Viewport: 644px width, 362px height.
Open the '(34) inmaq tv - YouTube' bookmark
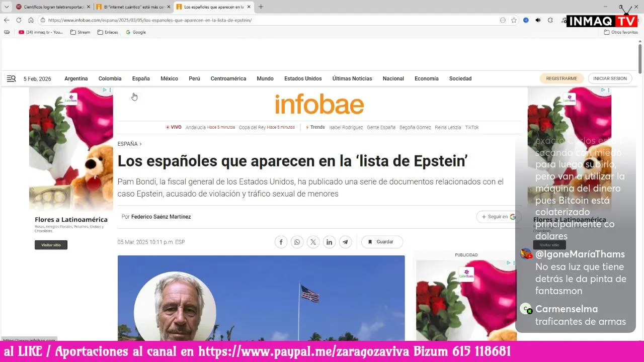pyautogui.click(x=41, y=32)
